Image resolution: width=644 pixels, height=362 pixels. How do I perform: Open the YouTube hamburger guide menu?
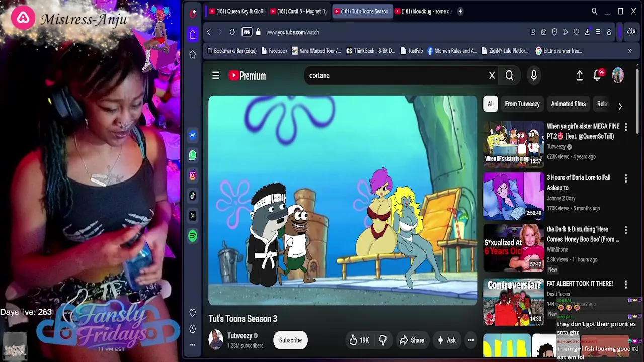(216, 76)
